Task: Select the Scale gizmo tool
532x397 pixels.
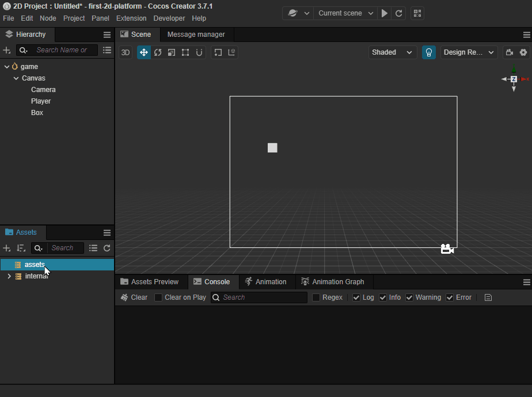Action: (172, 52)
